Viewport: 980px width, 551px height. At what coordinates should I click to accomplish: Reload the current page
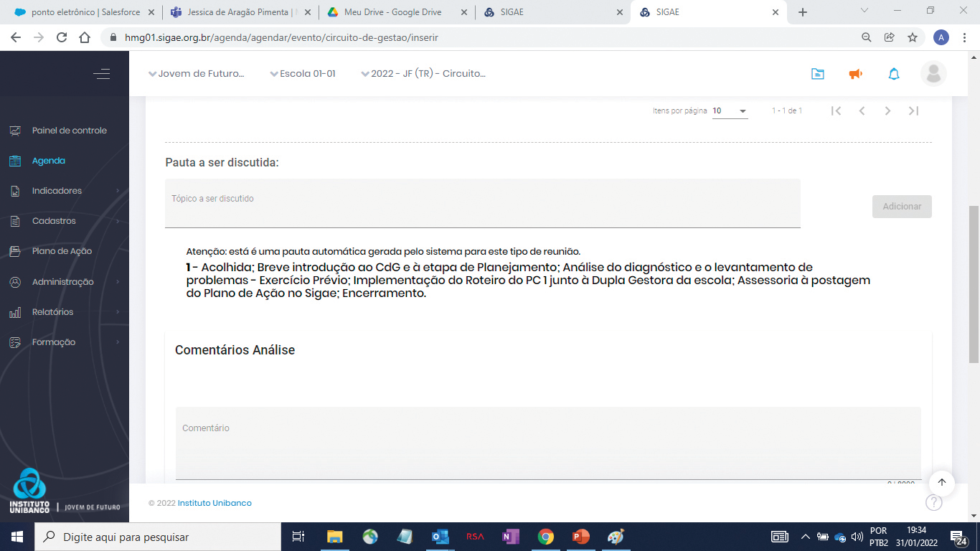coord(62,37)
